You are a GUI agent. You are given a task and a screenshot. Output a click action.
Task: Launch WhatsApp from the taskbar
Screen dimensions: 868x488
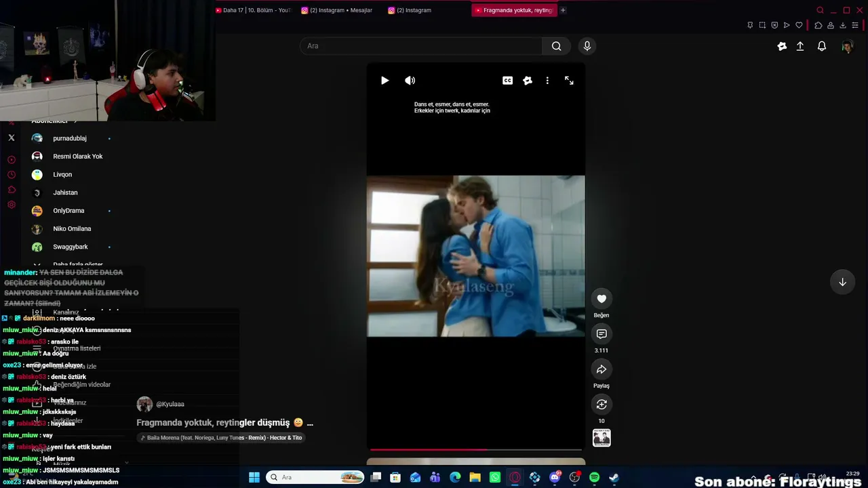coord(495,477)
